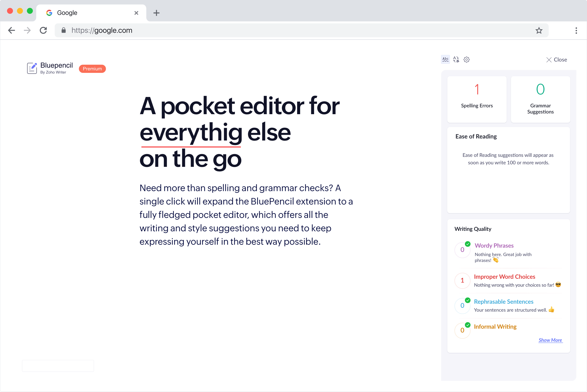Open the Spelling Errors card
This screenshot has height=392, width=587.
[x=477, y=99]
